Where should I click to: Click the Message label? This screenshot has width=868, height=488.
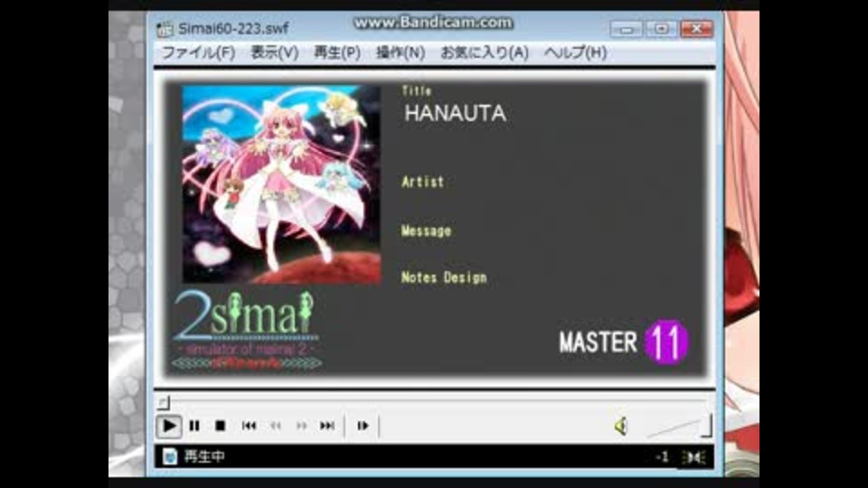tap(426, 230)
